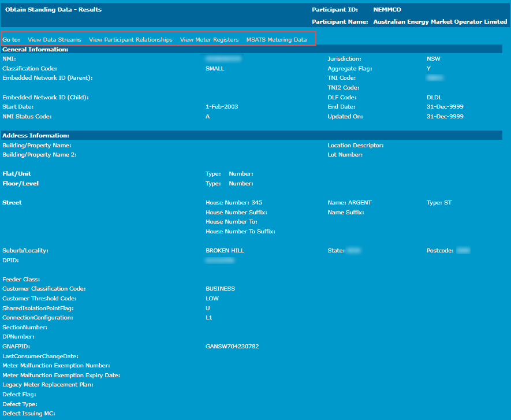Select the GNAFPID value GANSW704230782

232,347
